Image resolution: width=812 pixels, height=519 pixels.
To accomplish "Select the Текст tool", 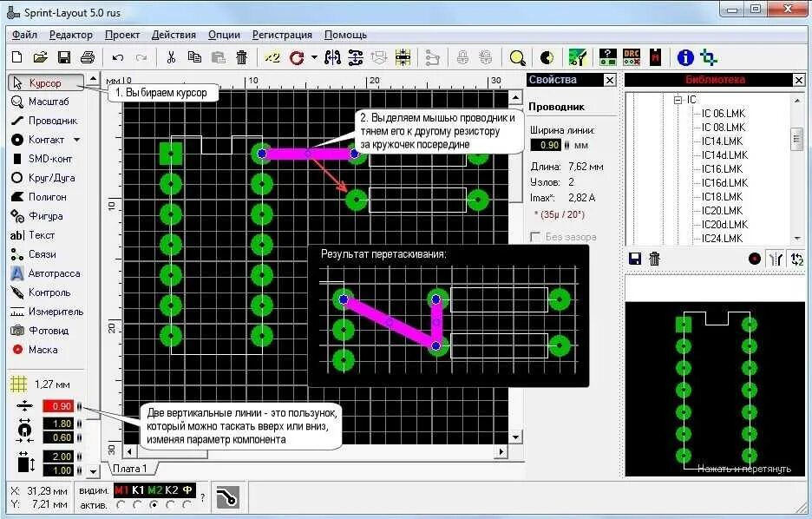I will [x=33, y=236].
